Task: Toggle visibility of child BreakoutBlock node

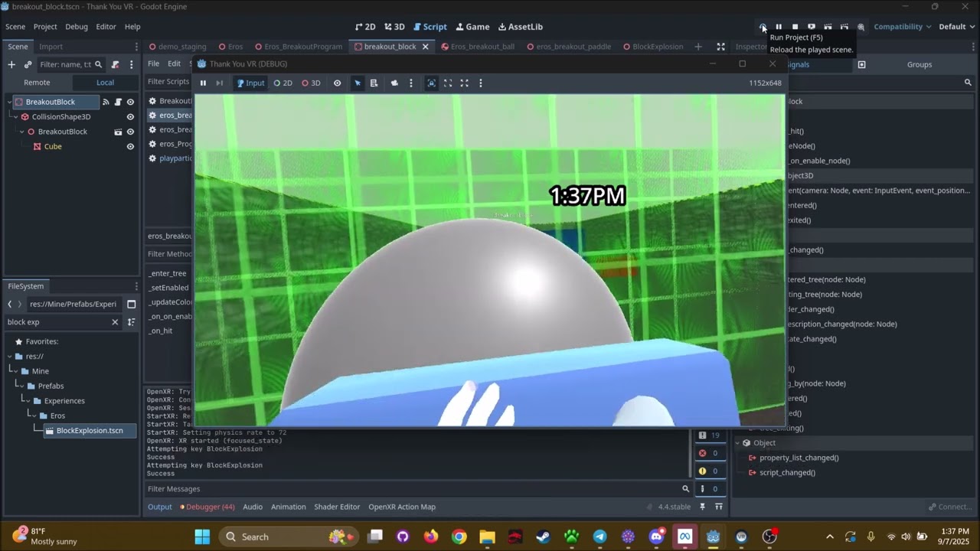Action: (x=130, y=132)
